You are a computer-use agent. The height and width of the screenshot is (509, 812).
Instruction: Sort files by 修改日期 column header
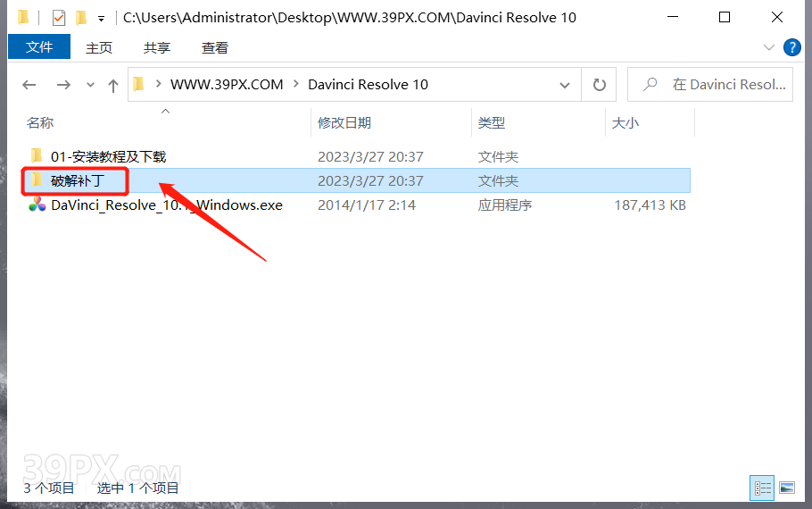[x=344, y=122]
